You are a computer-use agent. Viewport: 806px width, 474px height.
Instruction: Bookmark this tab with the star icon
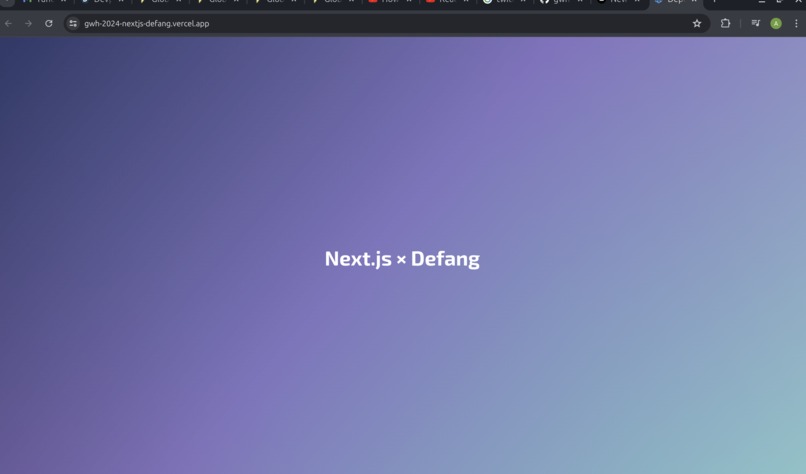point(697,24)
